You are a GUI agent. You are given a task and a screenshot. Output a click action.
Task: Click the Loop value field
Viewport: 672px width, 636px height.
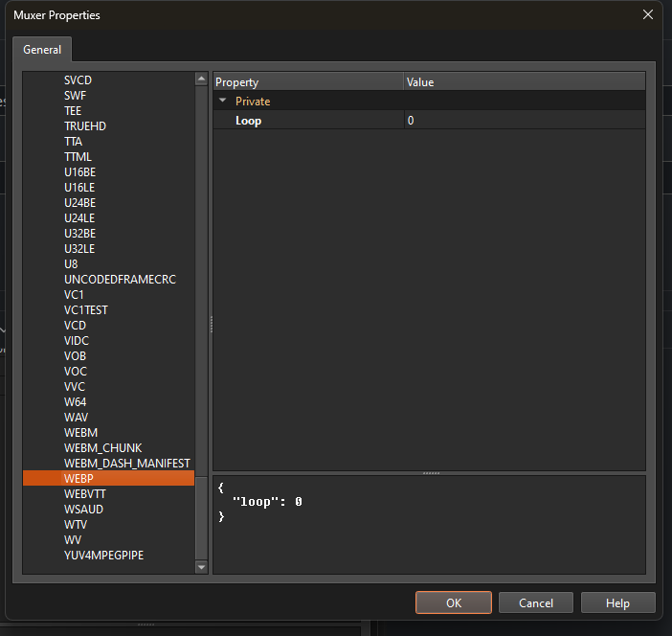522,121
